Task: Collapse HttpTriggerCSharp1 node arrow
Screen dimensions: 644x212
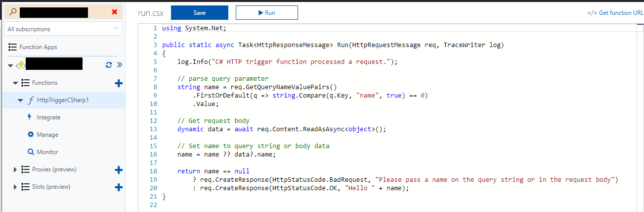Action: (x=20, y=100)
